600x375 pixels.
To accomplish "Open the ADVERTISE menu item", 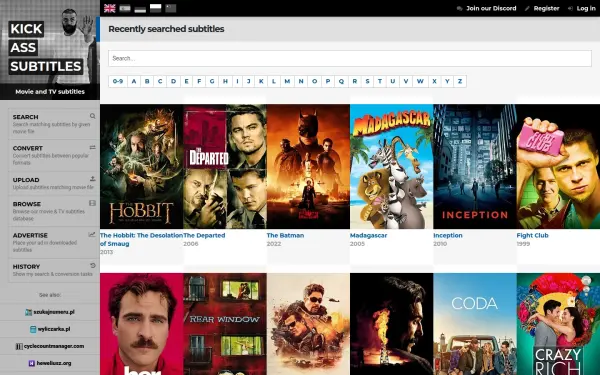I will (54, 242).
